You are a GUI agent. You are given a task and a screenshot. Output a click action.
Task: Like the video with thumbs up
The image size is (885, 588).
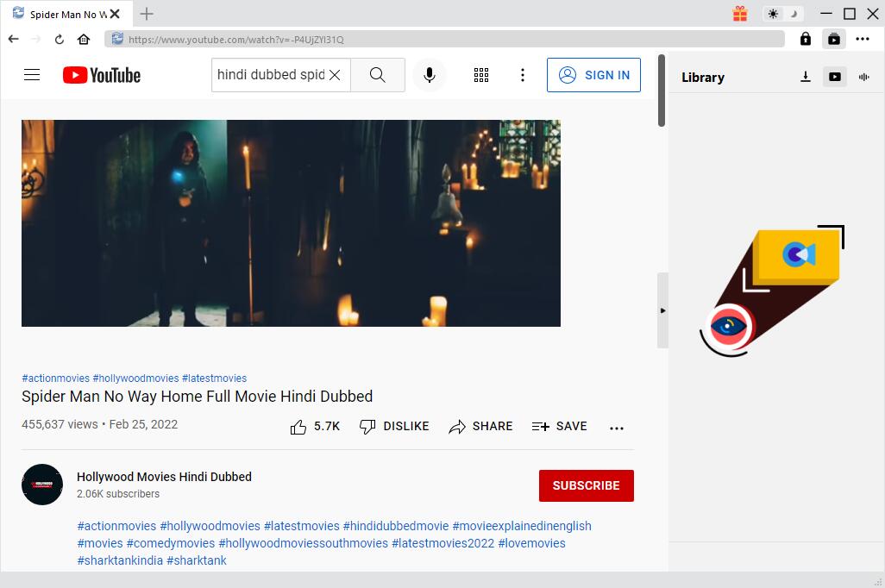pos(298,427)
